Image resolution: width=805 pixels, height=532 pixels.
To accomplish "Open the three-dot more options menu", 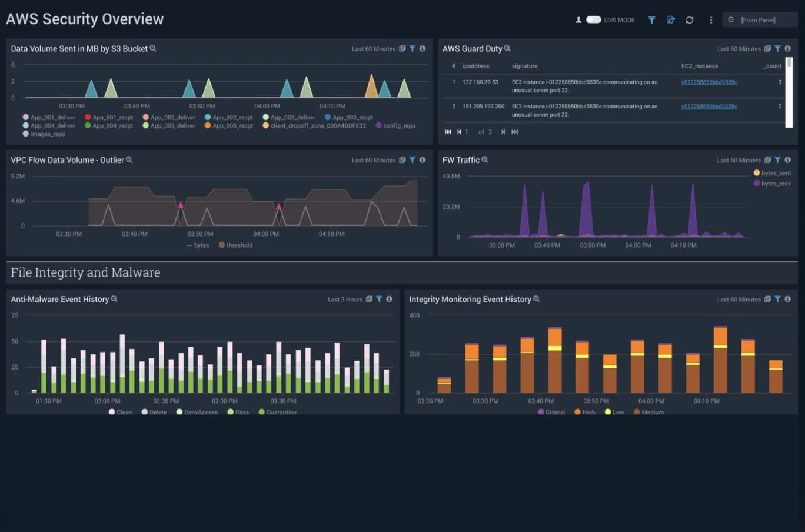I will coord(711,20).
